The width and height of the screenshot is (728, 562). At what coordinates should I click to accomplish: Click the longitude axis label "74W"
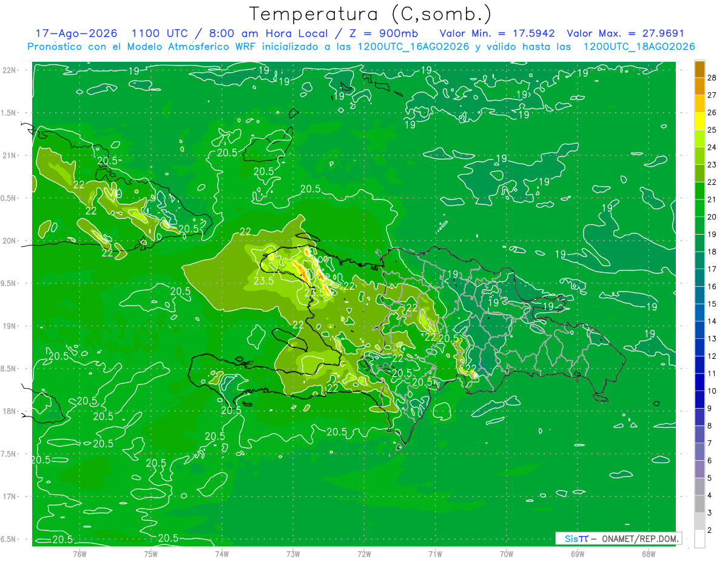[x=222, y=554]
